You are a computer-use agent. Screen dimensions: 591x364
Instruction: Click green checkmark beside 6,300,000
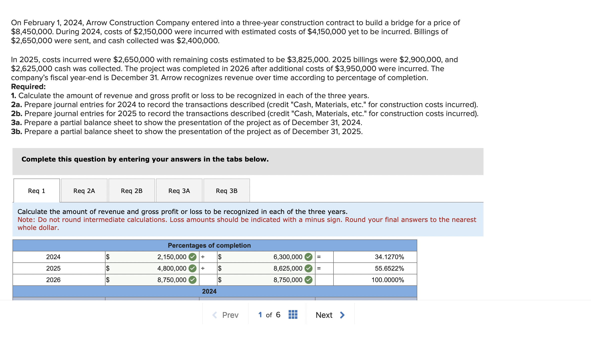tap(308, 257)
